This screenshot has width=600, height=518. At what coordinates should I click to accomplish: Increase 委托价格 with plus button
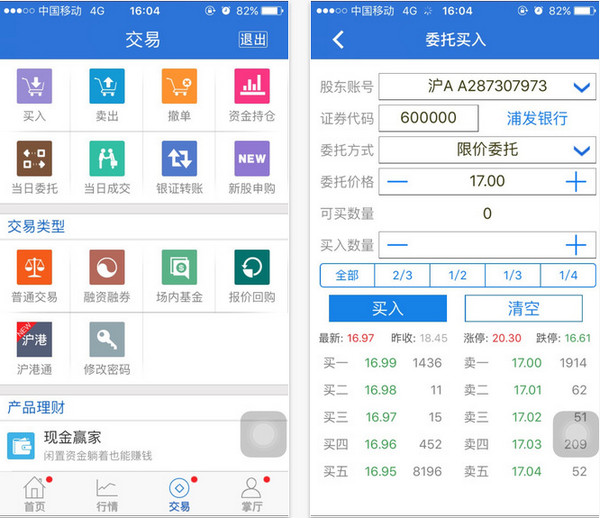[575, 182]
